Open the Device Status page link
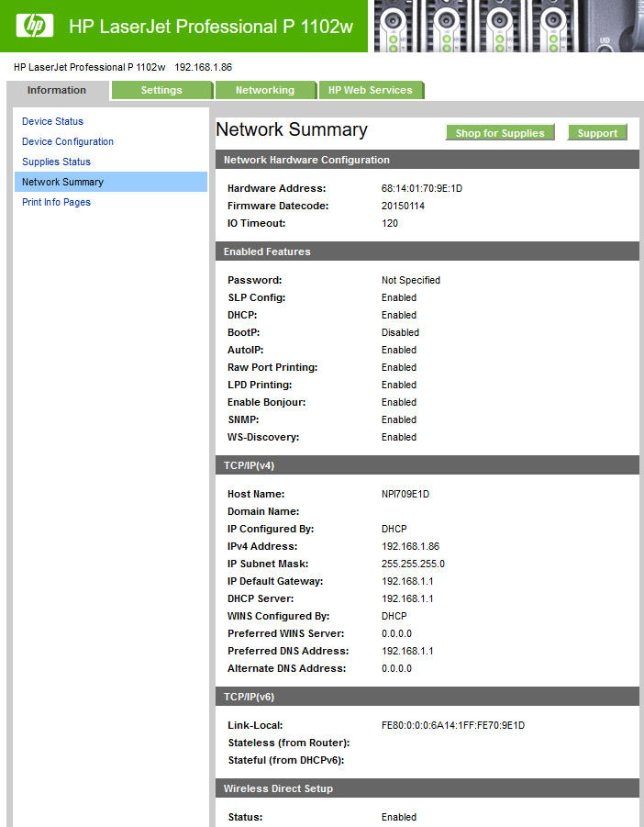644x827 pixels. point(52,121)
